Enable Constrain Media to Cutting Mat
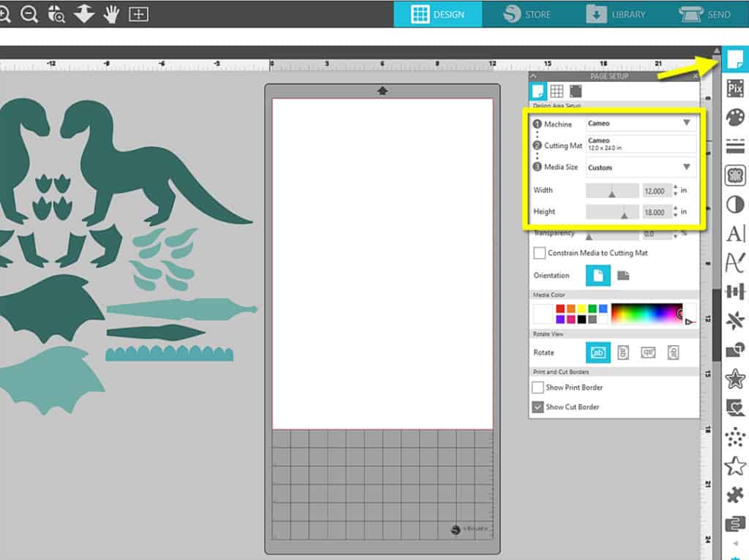 point(540,253)
